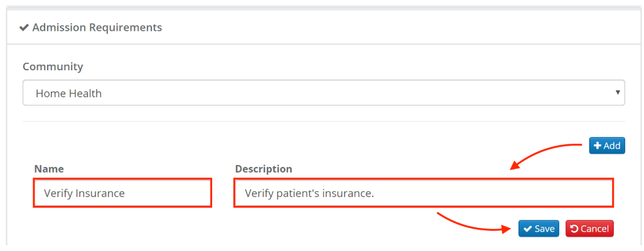Image resolution: width=644 pixels, height=251 pixels.
Task: Click the word Insurance in Name field
Action: (100, 193)
